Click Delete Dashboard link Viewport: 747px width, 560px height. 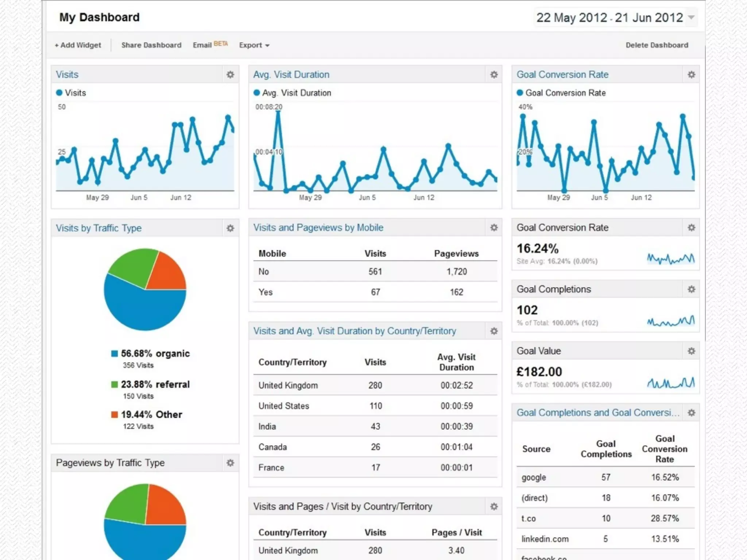pos(657,45)
